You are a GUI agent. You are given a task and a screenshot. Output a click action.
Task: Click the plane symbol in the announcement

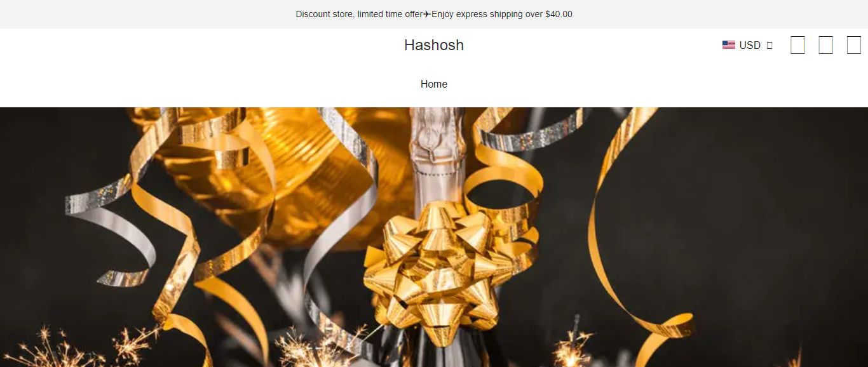click(427, 14)
